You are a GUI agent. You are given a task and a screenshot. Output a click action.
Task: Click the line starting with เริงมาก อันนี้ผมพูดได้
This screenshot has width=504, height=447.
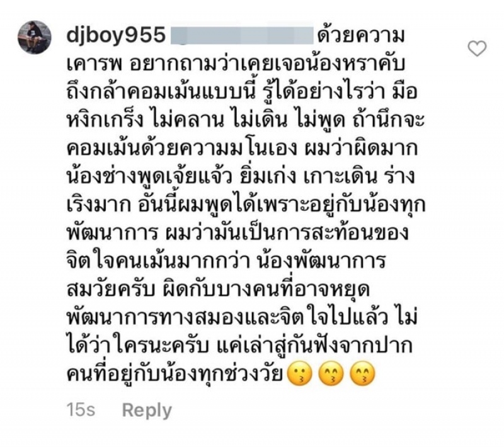point(246,205)
